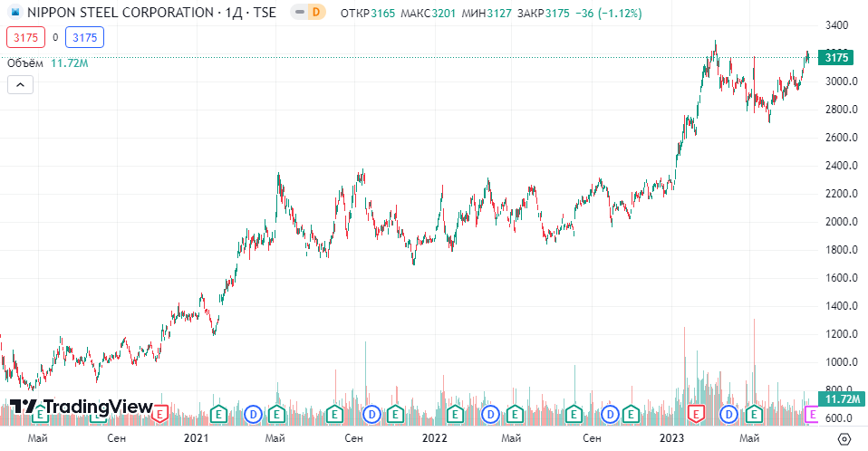Click the spread value 0 between prices
The image size is (868, 451).
point(55,38)
